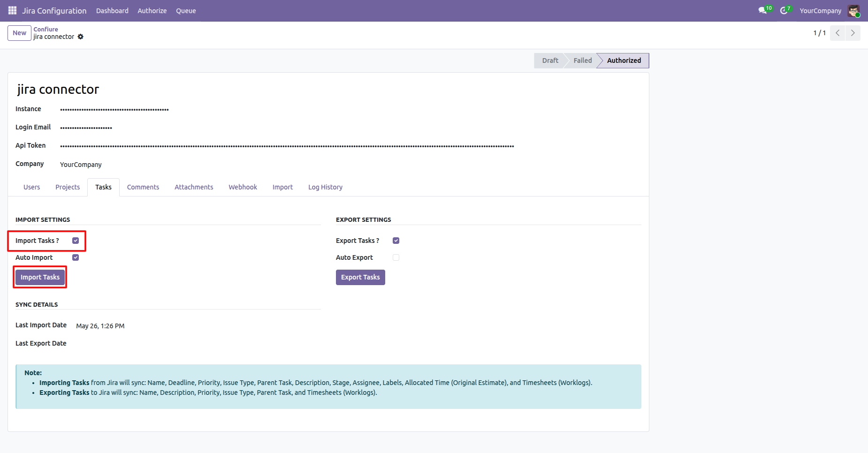Open the Authorize menu
This screenshot has height=453, width=868.
152,11
